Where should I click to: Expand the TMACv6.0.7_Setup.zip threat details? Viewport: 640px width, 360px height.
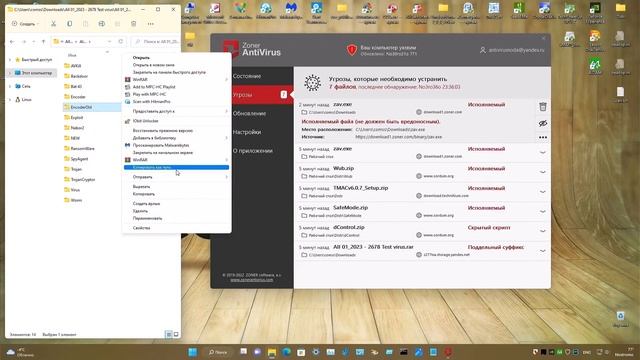[542, 191]
